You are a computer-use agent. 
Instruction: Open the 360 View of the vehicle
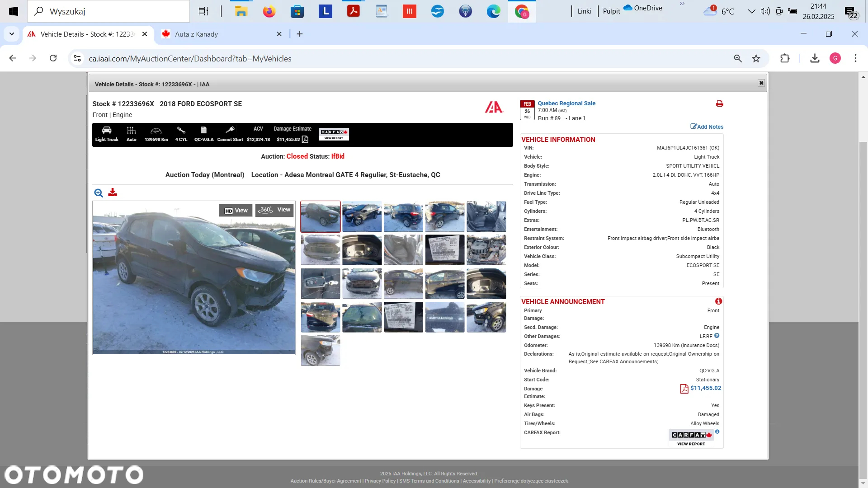(274, 210)
